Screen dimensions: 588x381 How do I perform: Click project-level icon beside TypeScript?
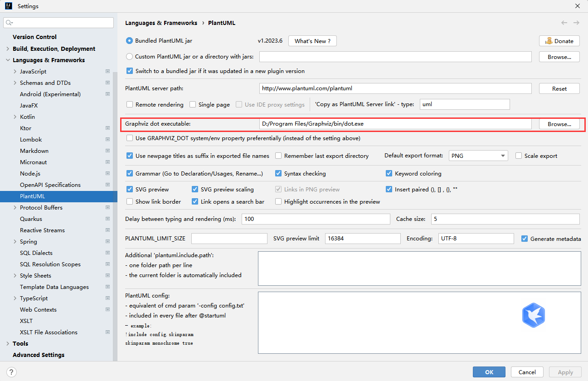[x=107, y=298]
